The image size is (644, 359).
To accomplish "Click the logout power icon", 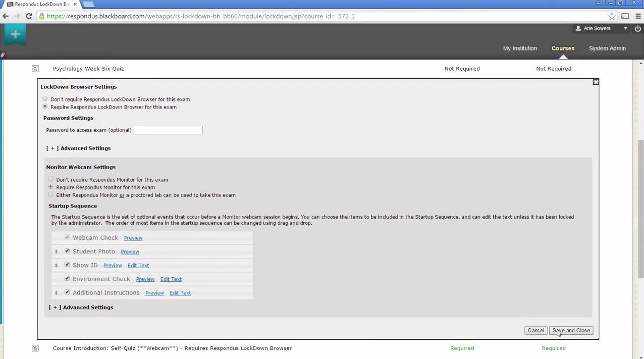I will tap(638, 28).
